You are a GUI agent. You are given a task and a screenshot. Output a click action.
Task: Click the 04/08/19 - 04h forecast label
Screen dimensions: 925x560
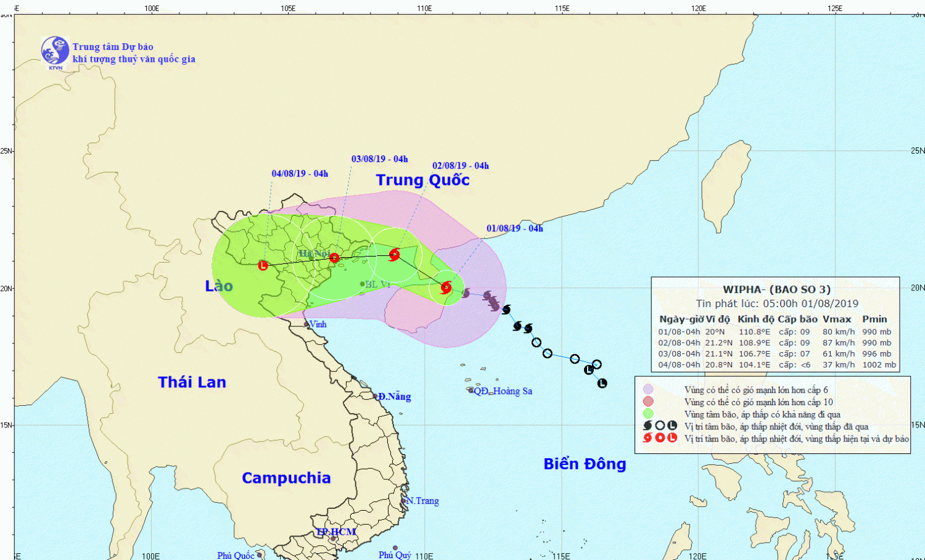coord(300,174)
